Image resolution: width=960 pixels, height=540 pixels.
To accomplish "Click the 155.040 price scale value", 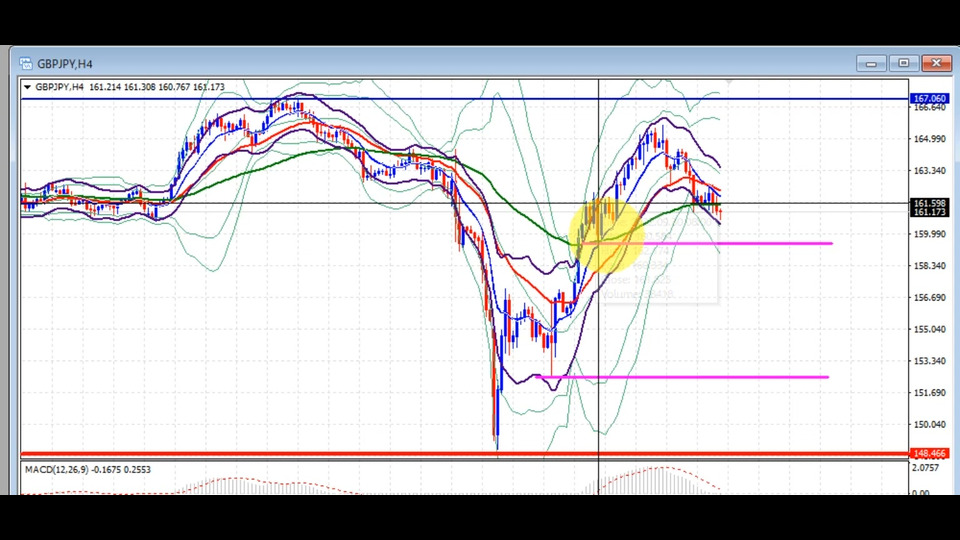I will point(929,329).
